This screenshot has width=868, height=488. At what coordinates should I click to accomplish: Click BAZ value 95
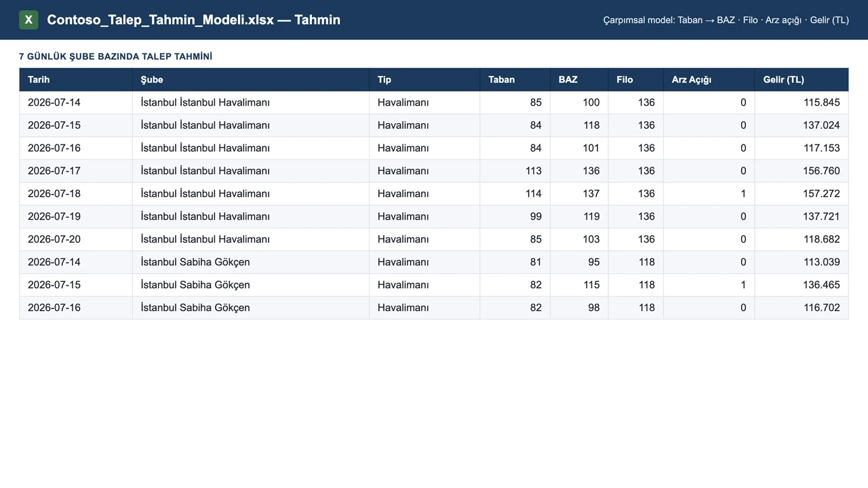[594, 262]
